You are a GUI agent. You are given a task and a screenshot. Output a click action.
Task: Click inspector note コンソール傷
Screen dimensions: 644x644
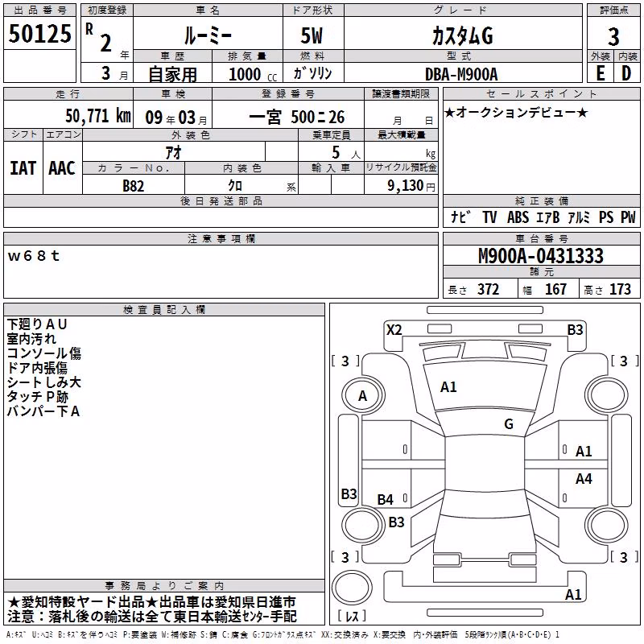pos(44,353)
